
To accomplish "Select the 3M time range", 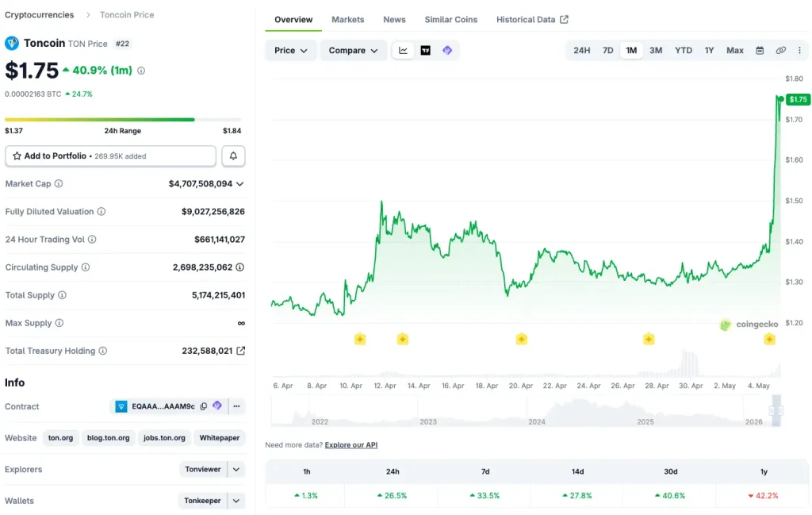I will click(656, 50).
